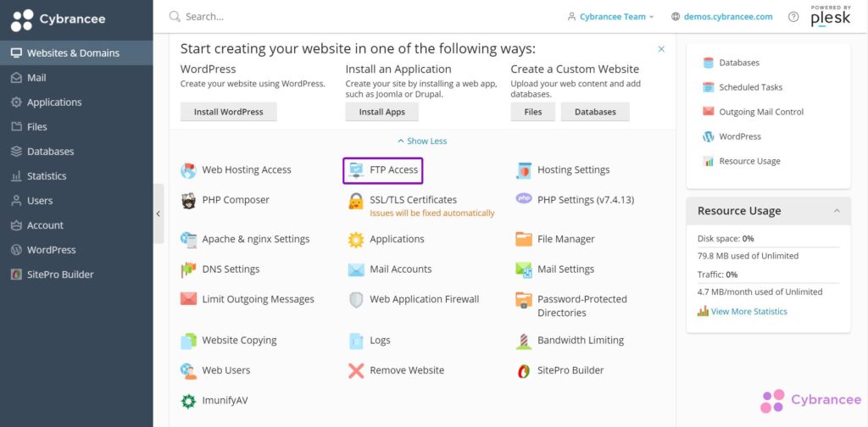Click the Remove Website red X icon
The height and width of the screenshot is (427, 868).
[356, 370]
